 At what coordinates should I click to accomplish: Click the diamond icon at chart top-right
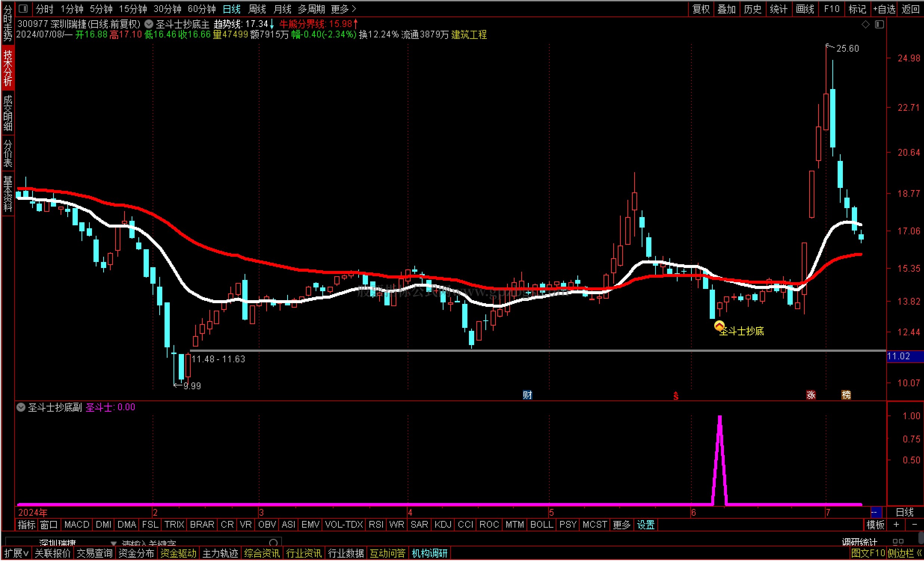coord(866,24)
